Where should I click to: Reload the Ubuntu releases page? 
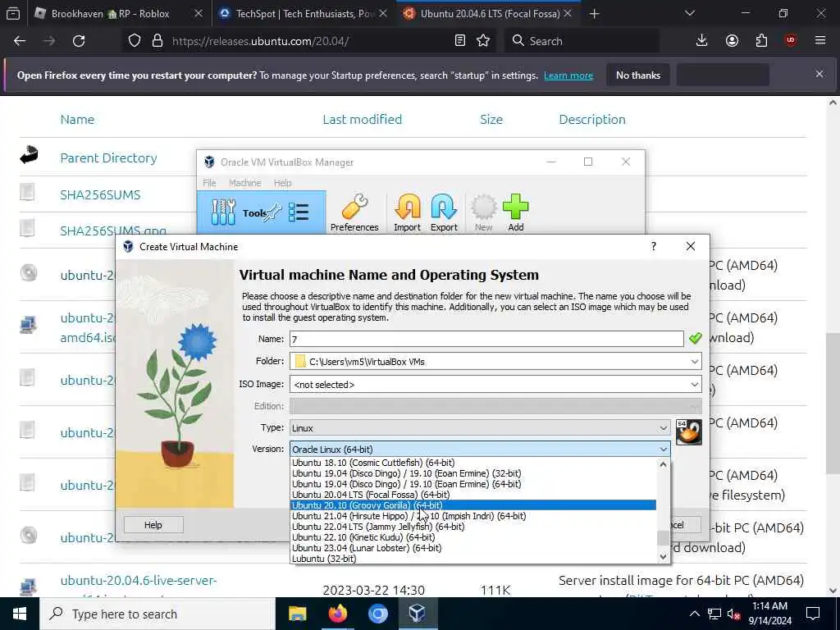[x=79, y=41]
